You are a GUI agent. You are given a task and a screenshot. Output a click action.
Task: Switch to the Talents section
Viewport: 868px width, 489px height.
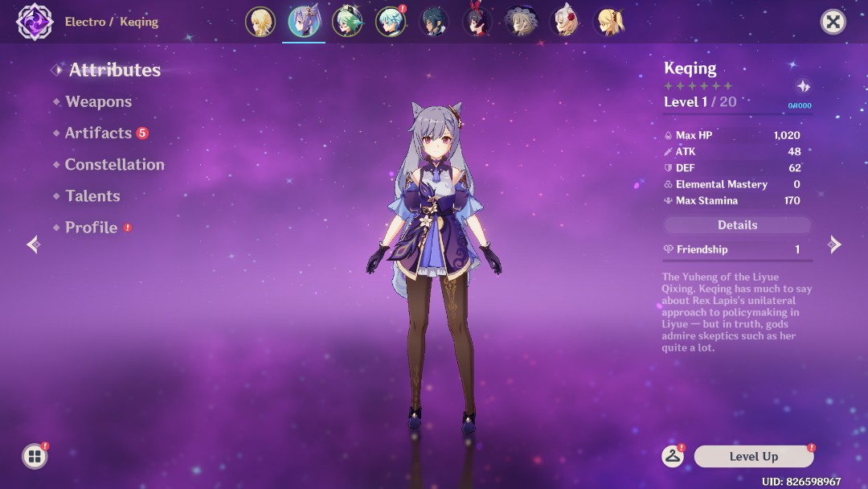coord(92,195)
